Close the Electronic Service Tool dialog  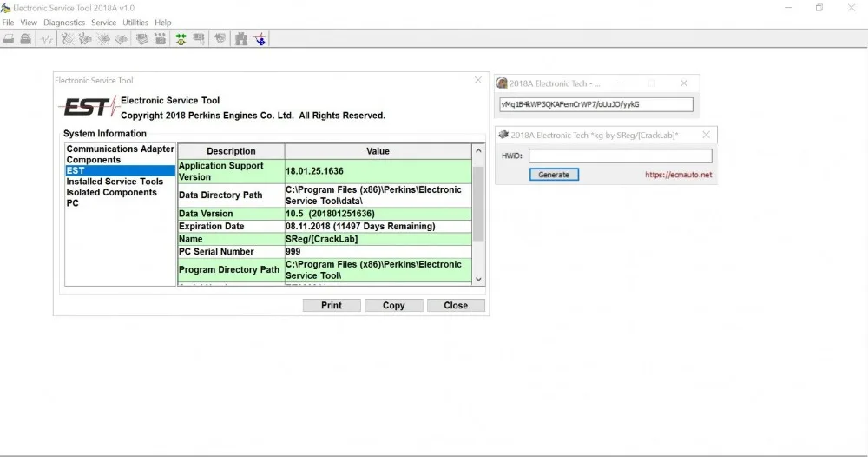pyautogui.click(x=477, y=80)
